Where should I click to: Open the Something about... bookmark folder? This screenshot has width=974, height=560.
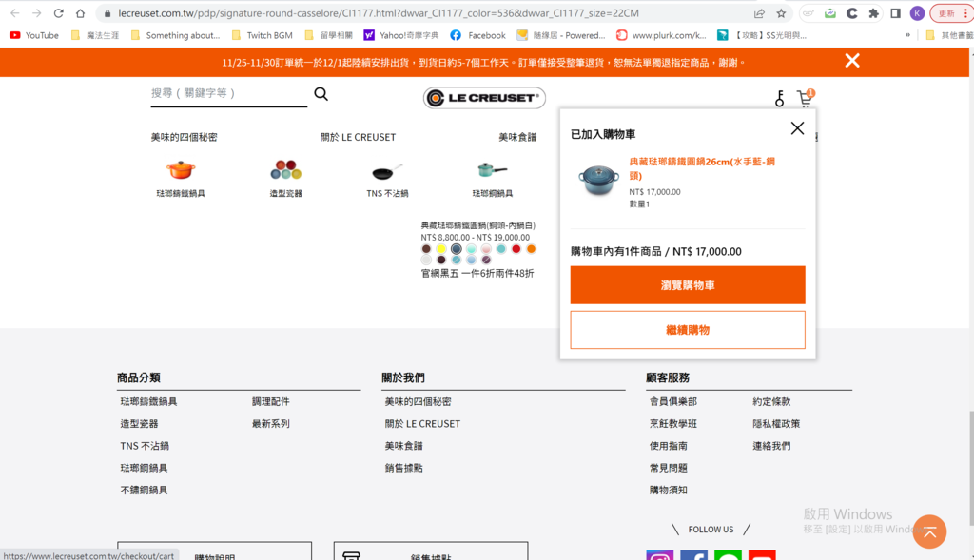coord(175,35)
